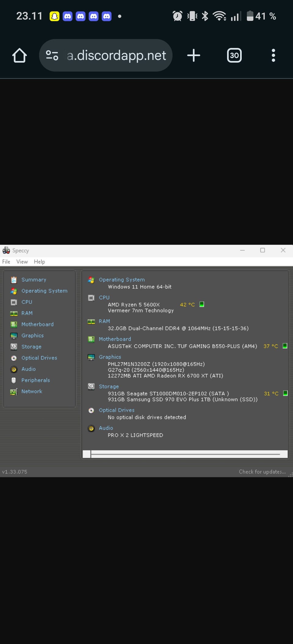Select Graphics in the sidebar

click(33, 335)
